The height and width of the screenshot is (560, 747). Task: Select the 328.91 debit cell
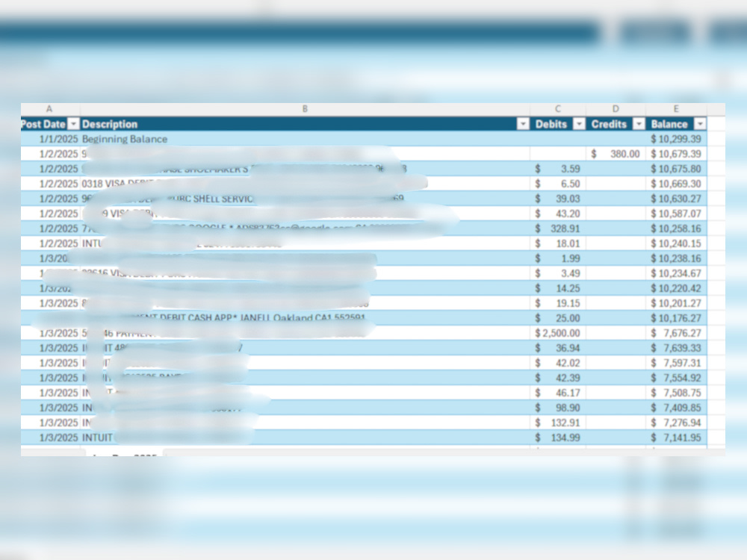pos(558,228)
